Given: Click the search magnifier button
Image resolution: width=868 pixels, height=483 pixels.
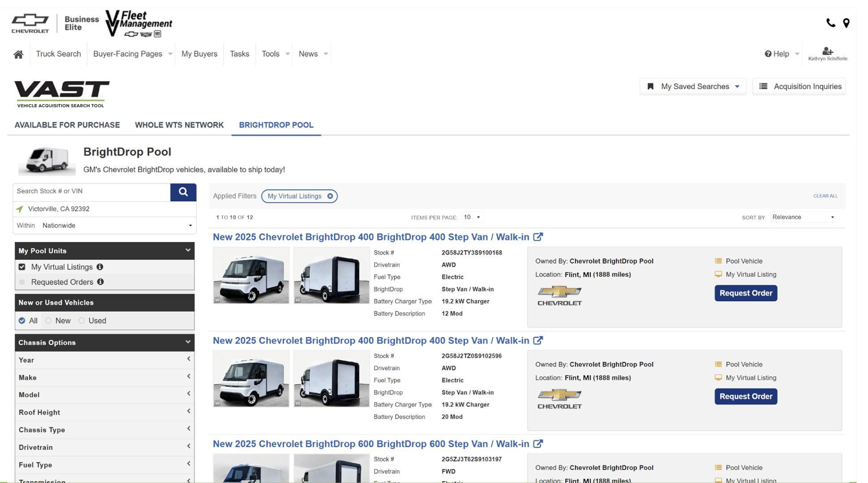Looking at the screenshot, I should tap(183, 192).
